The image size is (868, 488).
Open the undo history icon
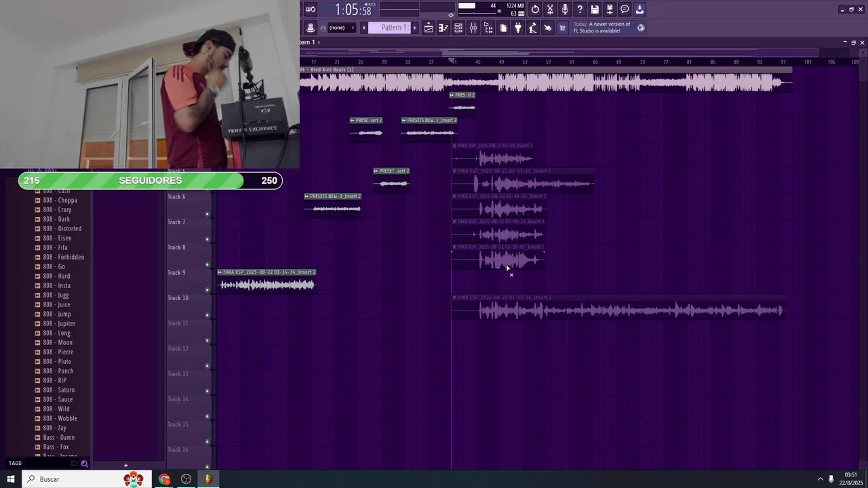(x=535, y=9)
